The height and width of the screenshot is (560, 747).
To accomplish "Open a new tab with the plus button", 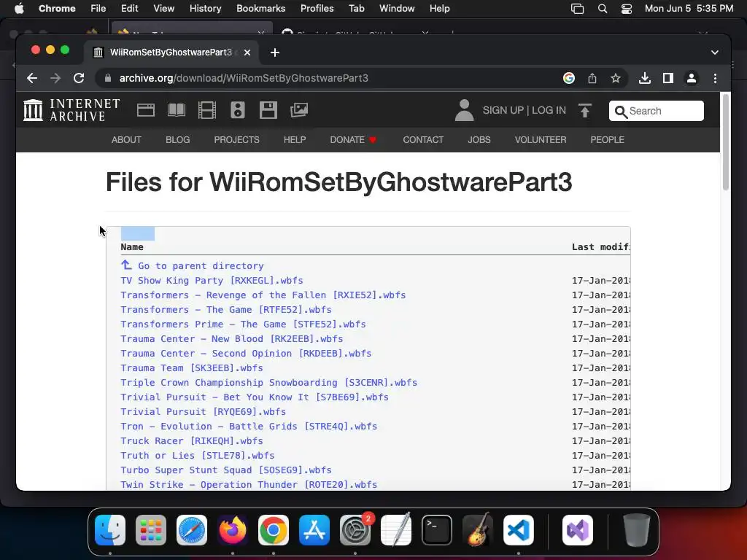I will pyautogui.click(x=275, y=52).
